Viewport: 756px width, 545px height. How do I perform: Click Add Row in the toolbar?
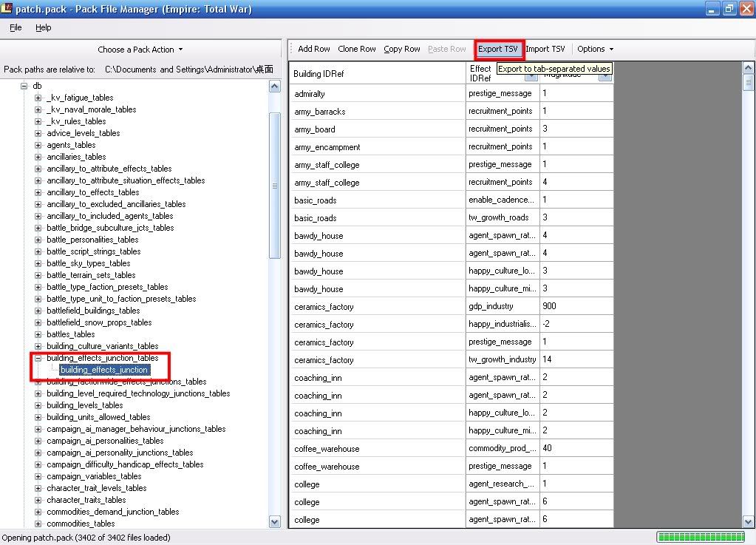[314, 50]
